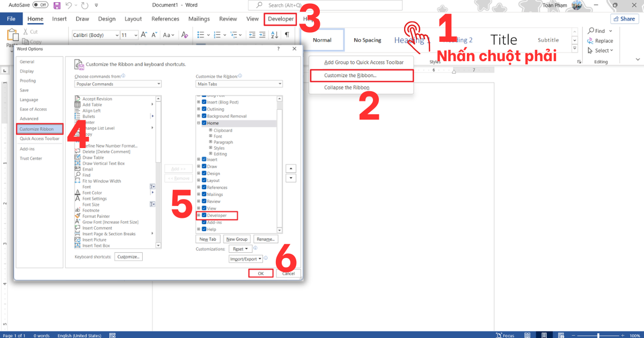This screenshot has width=644, height=338.
Task: Click the Bullets list icon in ribbon
Action: pyautogui.click(x=201, y=35)
